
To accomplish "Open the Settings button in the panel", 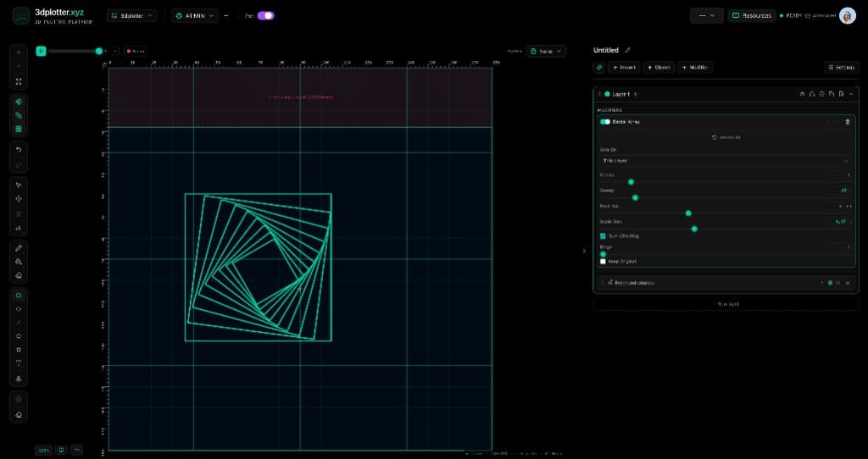I will pyautogui.click(x=841, y=68).
